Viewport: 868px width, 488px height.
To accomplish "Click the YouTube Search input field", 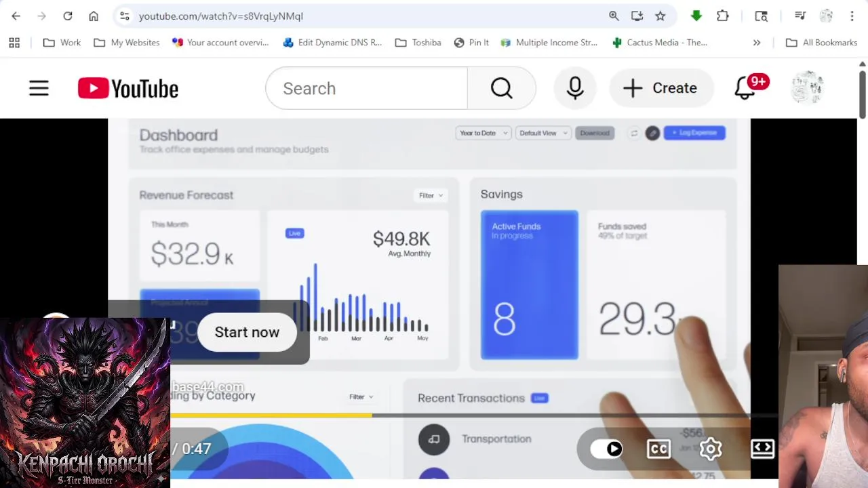I will [x=367, y=88].
